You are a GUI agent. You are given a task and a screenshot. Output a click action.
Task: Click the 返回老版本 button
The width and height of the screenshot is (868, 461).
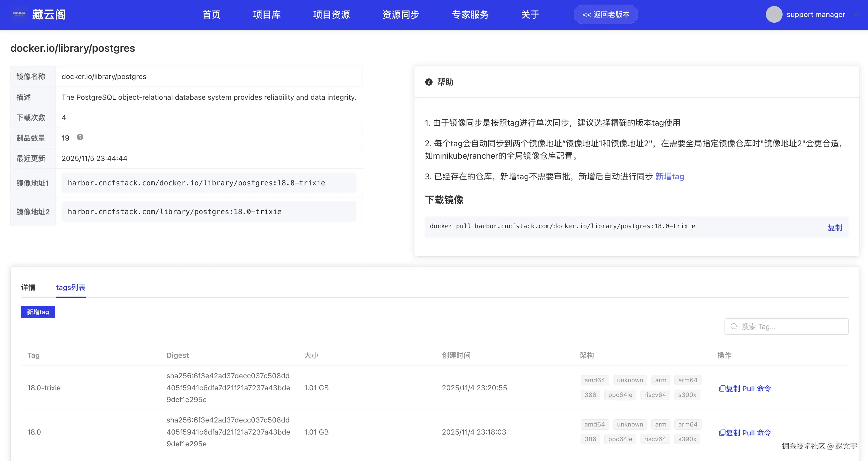click(x=605, y=14)
